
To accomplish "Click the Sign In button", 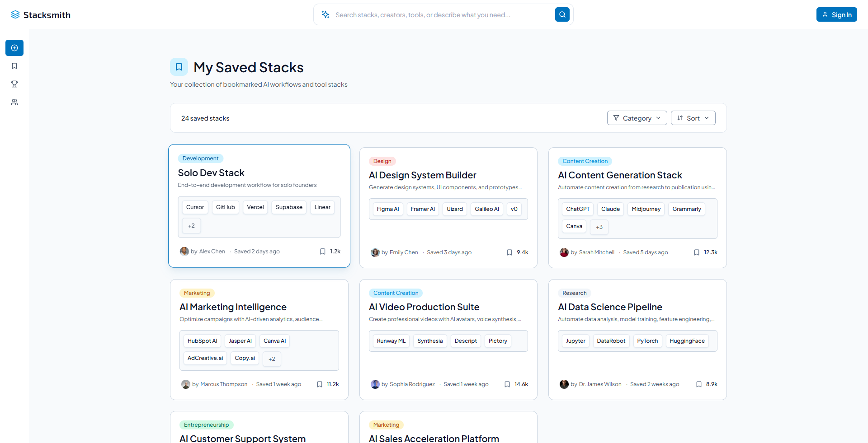I will click(836, 14).
